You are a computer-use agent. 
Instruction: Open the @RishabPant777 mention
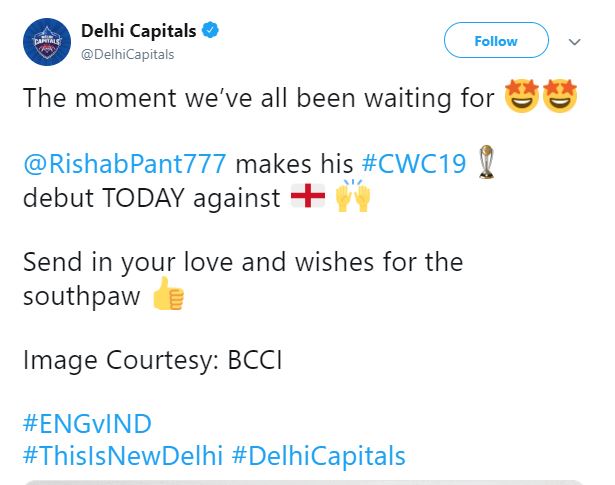126,164
